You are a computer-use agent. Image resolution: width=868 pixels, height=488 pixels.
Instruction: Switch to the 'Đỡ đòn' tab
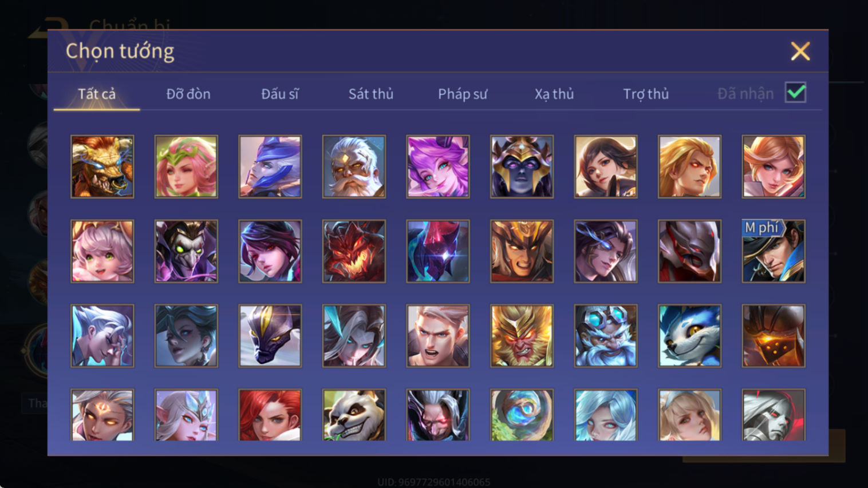(x=188, y=94)
